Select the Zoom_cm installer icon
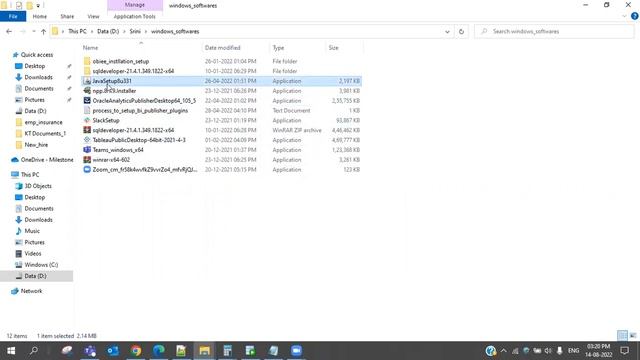Screen dimensions: 640x360 (87, 169)
